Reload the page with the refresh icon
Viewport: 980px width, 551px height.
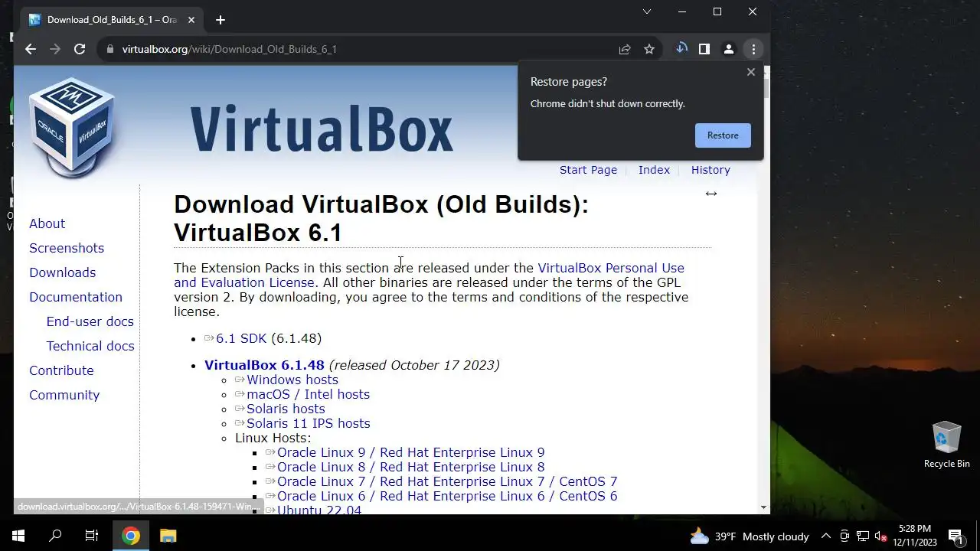click(80, 49)
